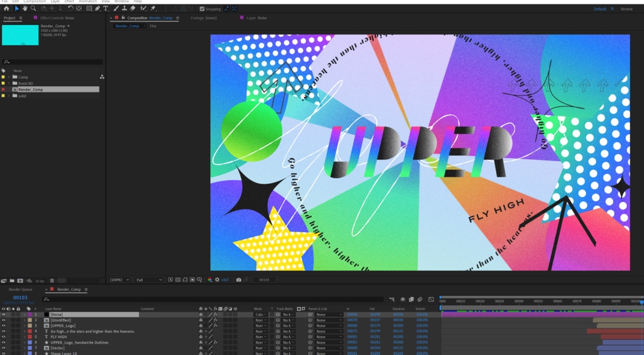Expand the [Noise] layer properties
Viewport: 644px width, 355px height.
tap(25, 315)
